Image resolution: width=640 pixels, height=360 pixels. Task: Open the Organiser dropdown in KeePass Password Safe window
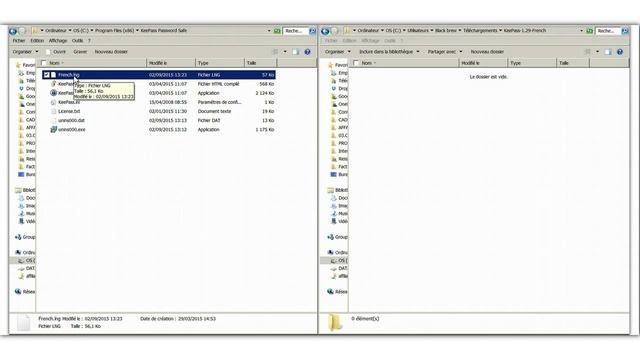pyautogui.click(x=25, y=52)
